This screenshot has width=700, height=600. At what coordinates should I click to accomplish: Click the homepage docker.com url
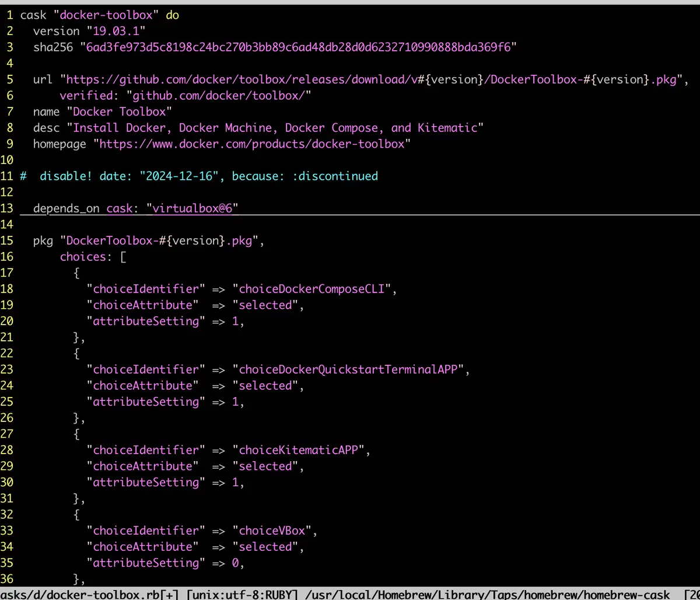click(x=252, y=144)
